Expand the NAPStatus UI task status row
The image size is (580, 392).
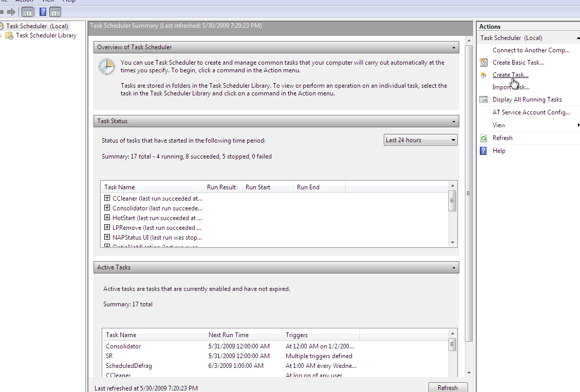(x=107, y=237)
